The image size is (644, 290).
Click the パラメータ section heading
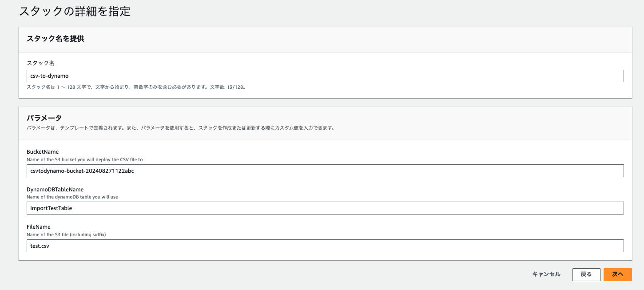click(44, 118)
